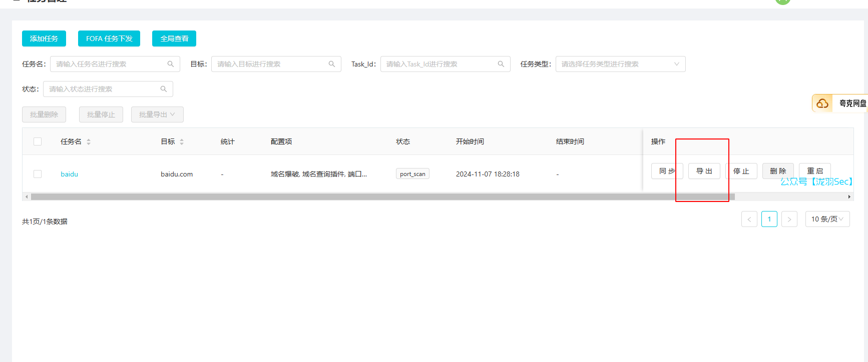Check the baidu task row checkbox

coord(38,174)
